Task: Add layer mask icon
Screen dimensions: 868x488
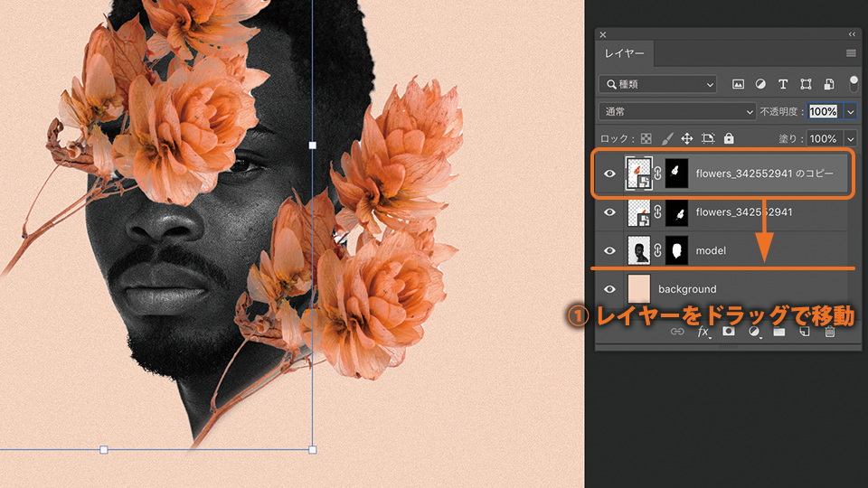Action: coord(729,332)
